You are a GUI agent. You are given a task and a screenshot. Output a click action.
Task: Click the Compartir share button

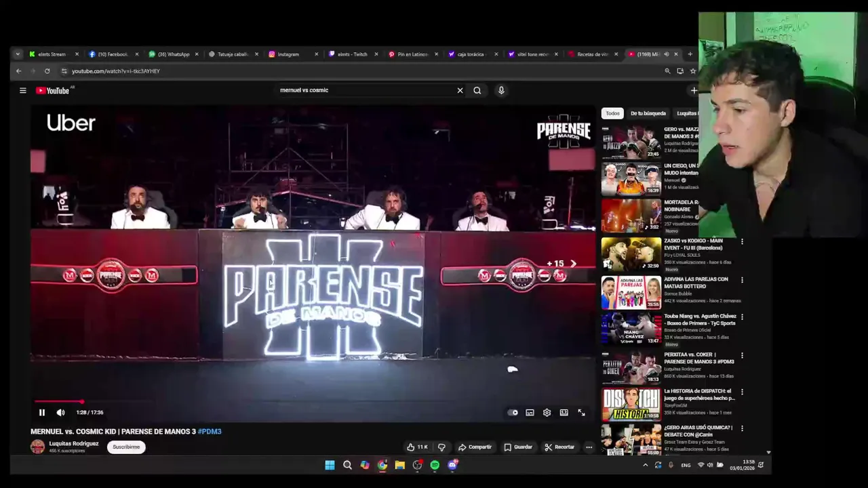tap(475, 447)
